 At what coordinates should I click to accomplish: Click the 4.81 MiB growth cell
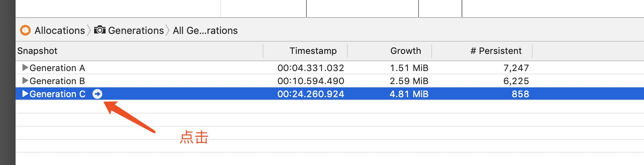[409, 94]
